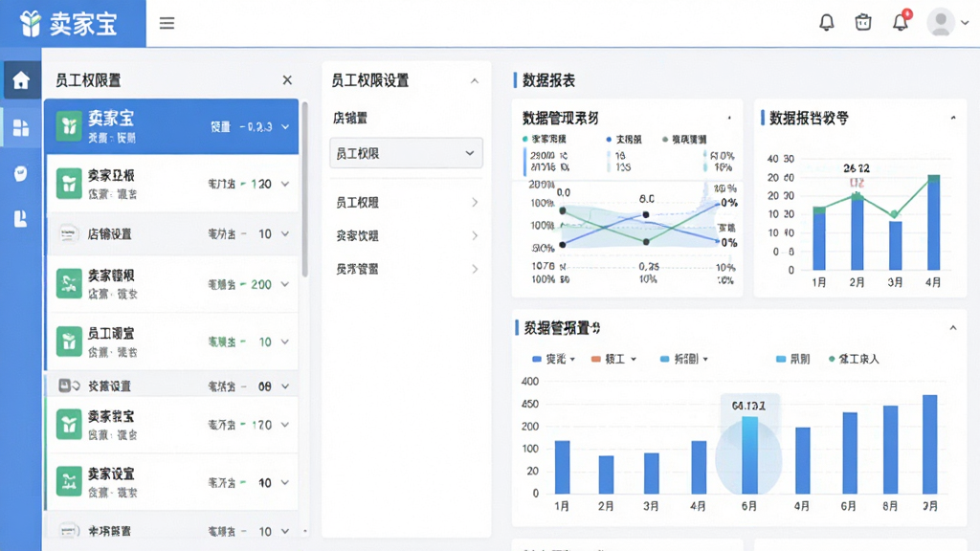Click the green icon in the 120 row
980x551 pixels.
[69, 184]
